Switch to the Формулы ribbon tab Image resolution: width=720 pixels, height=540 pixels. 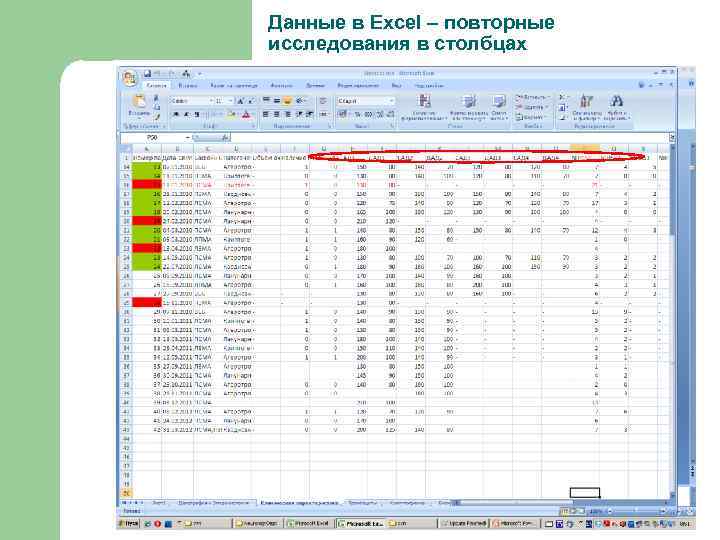pos(281,85)
